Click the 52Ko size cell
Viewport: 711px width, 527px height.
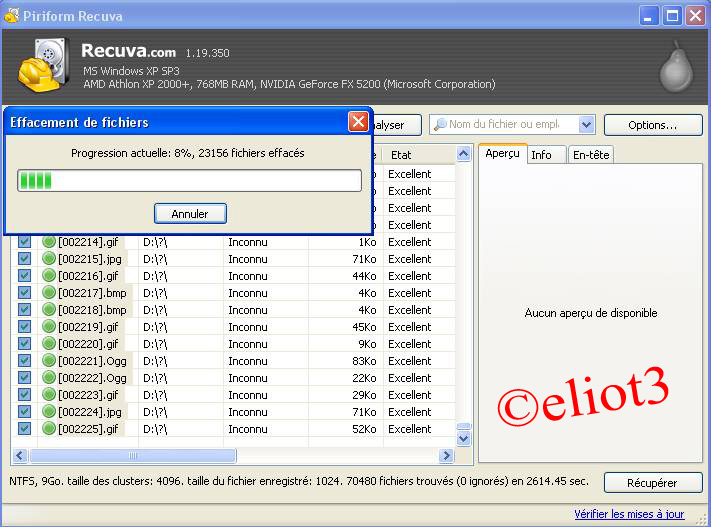[x=364, y=429]
